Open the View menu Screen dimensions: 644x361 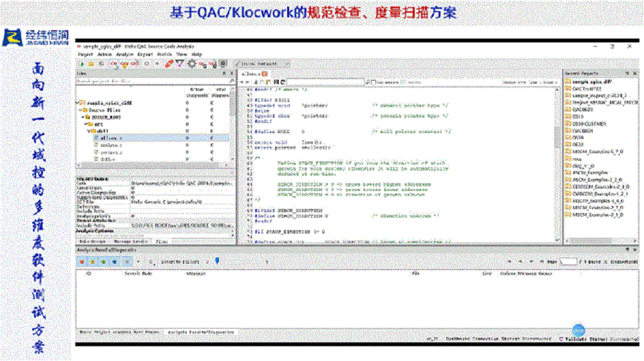182,54
